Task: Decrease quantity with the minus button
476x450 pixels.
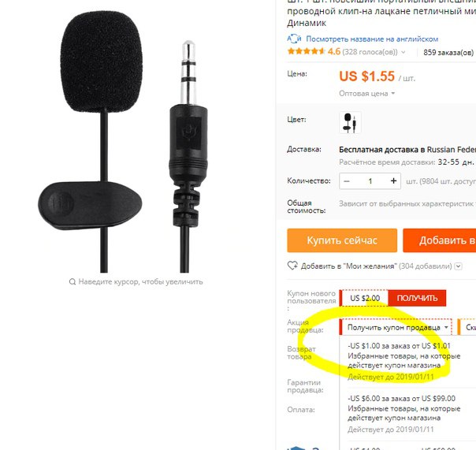Action: point(347,181)
